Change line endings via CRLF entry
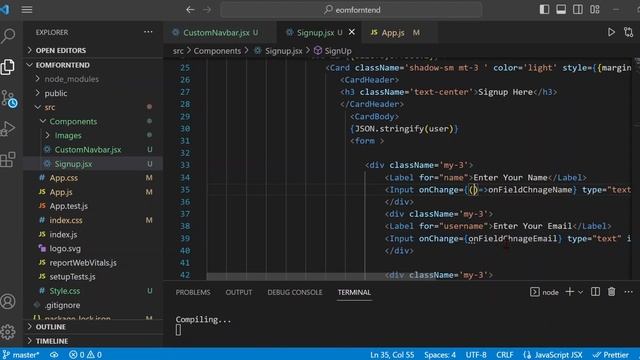 pyautogui.click(x=504, y=355)
